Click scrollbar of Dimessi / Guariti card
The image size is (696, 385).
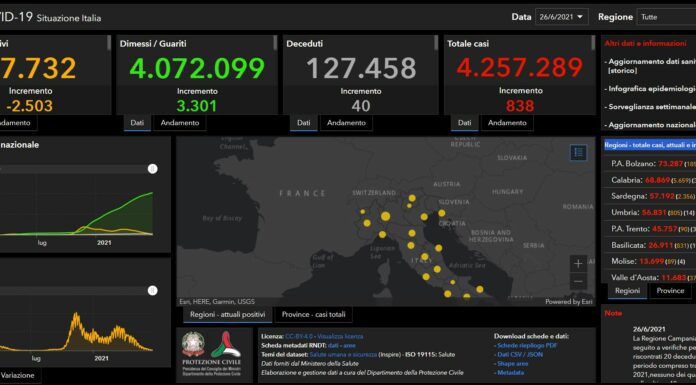click(x=275, y=43)
